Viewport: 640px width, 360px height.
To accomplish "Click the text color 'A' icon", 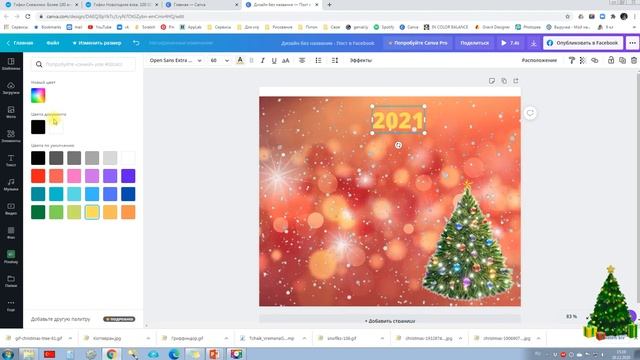I will (240, 60).
